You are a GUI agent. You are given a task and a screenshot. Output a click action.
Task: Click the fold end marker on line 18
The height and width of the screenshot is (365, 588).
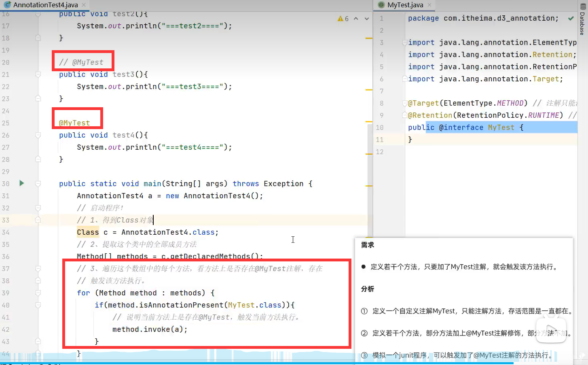tap(38, 38)
